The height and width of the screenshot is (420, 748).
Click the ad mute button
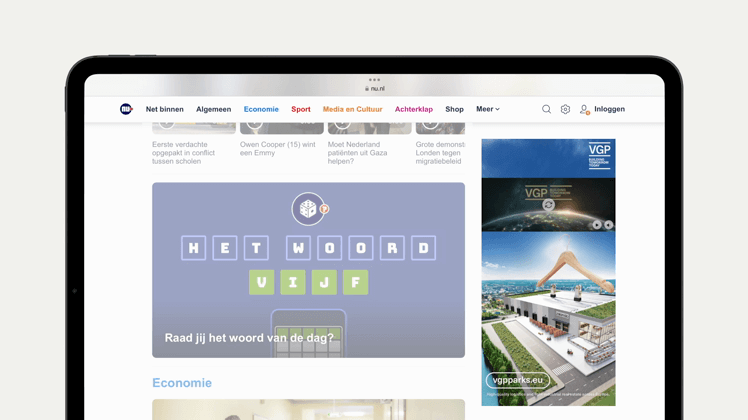pos(608,225)
